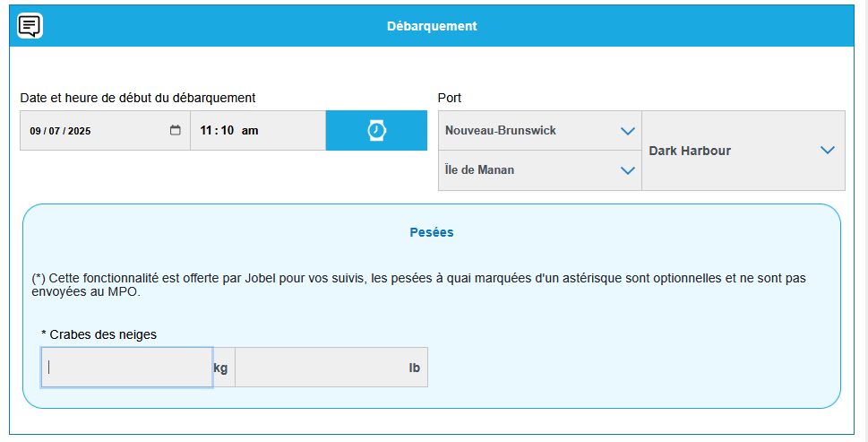This screenshot has height=442, width=868.
Task: Expand the Dark Harbour port dropdown
Action: click(x=827, y=151)
